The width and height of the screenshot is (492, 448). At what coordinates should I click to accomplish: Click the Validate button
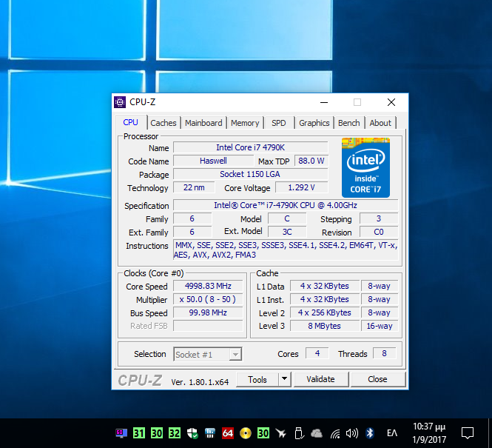(x=320, y=379)
